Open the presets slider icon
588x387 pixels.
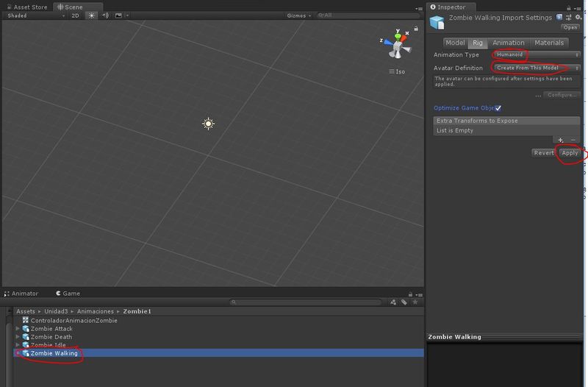569,17
